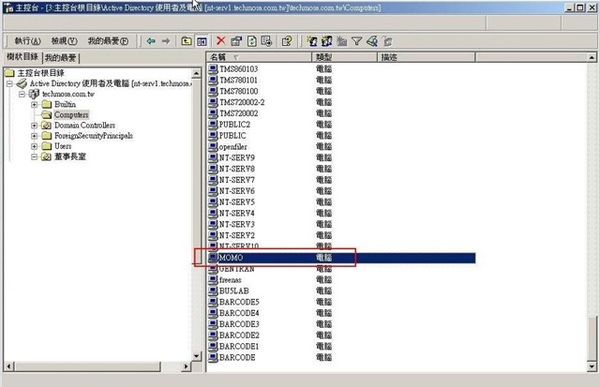Click the tree pane horizontal scroll-left arrow

9,366
